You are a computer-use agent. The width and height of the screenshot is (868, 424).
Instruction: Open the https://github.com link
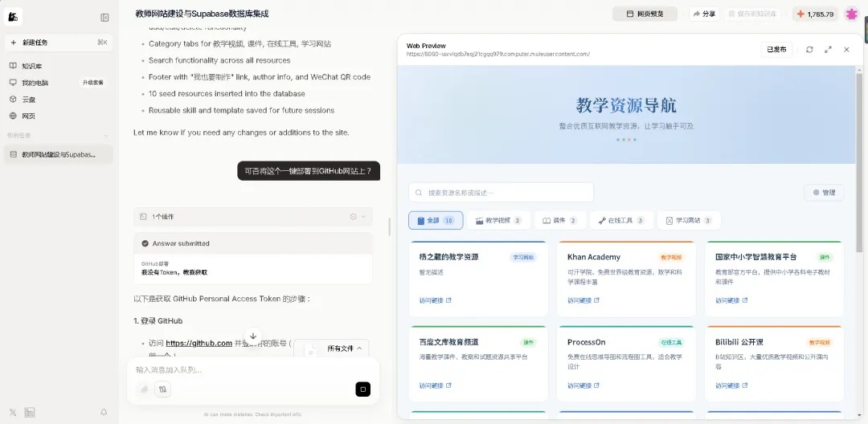[x=199, y=343]
